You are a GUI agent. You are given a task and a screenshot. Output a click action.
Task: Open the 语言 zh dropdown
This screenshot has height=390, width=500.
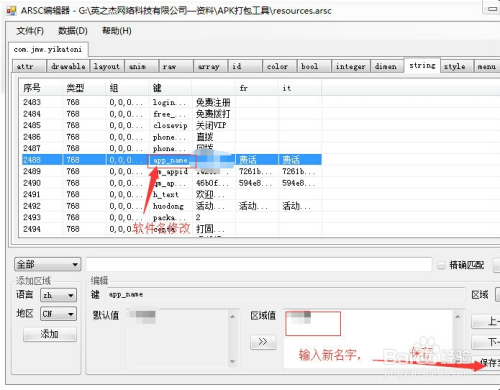tap(58, 295)
